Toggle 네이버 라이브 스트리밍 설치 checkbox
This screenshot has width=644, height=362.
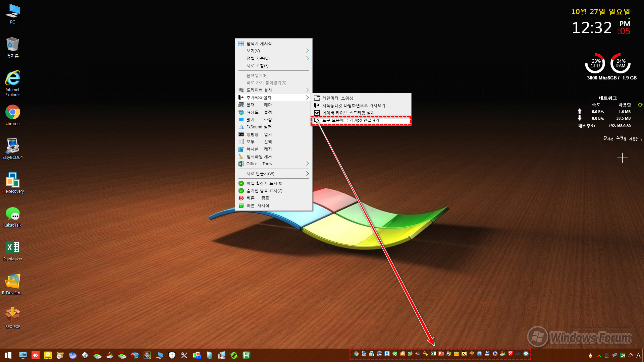pos(317,113)
